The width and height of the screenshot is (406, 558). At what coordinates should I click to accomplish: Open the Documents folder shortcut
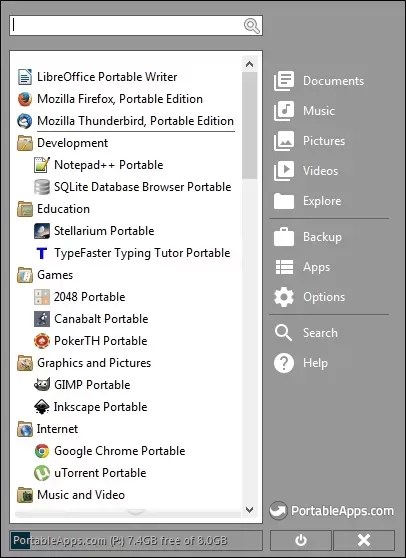pos(319,81)
